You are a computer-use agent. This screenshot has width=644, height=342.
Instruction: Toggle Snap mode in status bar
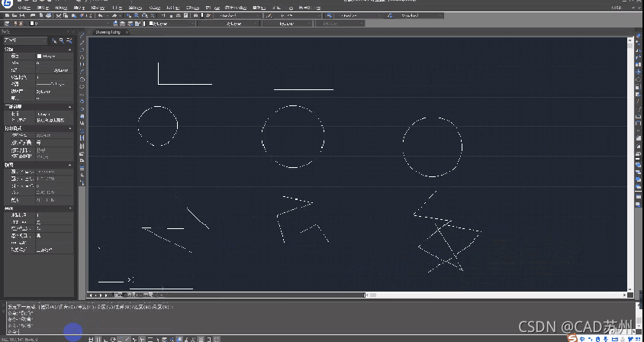[91, 339]
